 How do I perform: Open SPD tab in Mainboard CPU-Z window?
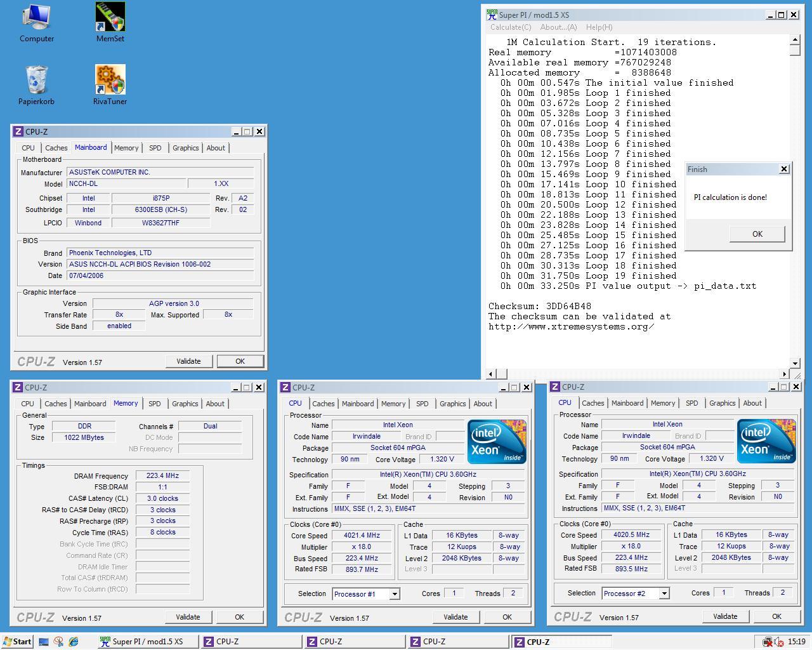tap(155, 148)
